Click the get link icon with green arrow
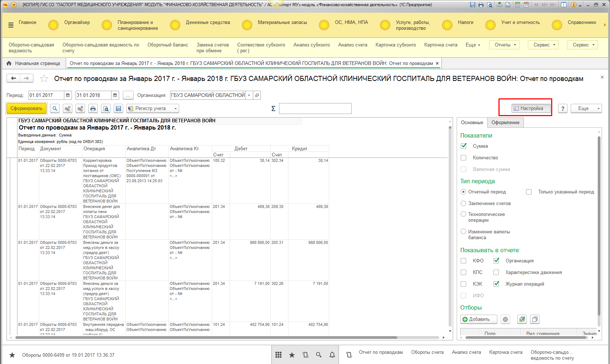Viewport: 610px width, 364px height. (x=500, y=5)
